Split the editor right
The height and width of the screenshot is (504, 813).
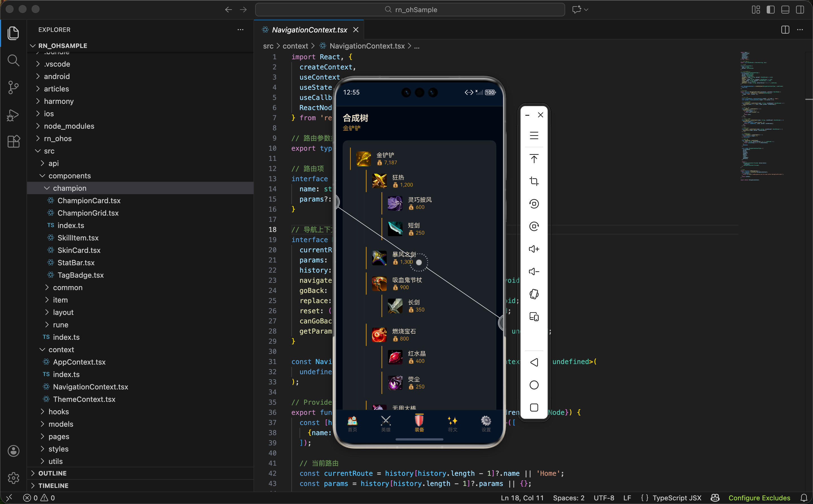pos(785,30)
